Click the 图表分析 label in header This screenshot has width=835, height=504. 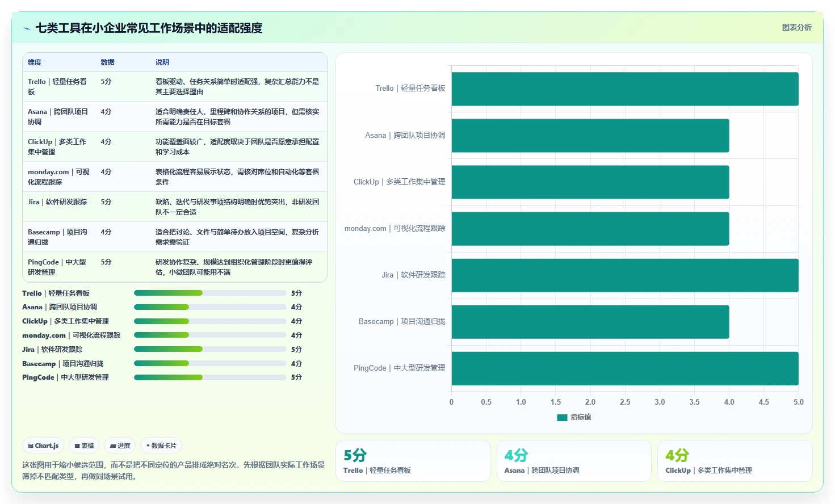coord(796,27)
